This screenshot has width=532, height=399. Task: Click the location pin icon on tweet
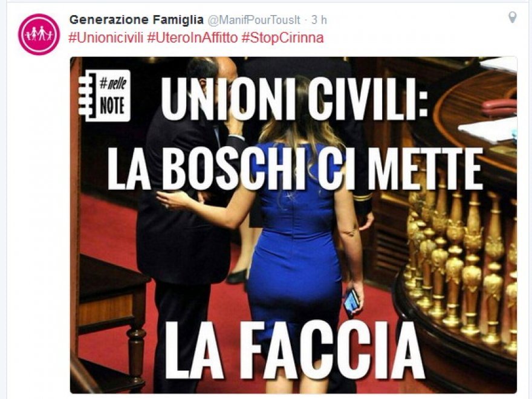click(512, 18)
